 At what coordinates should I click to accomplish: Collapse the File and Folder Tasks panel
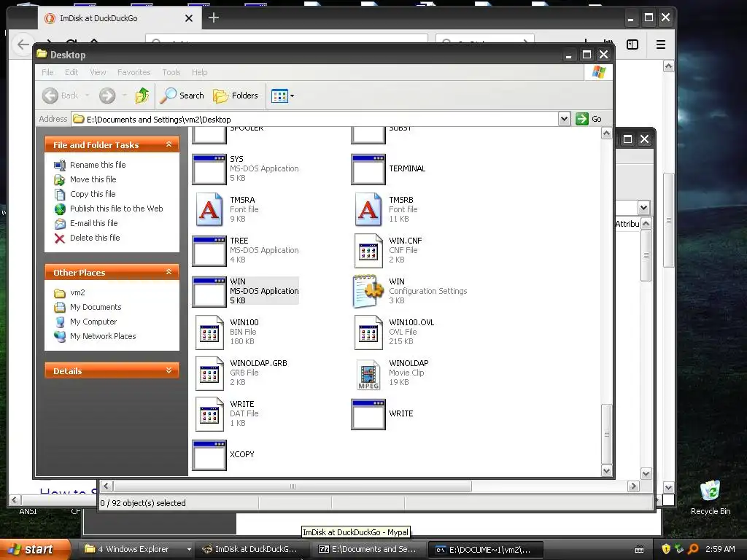(x=169, y=144)
